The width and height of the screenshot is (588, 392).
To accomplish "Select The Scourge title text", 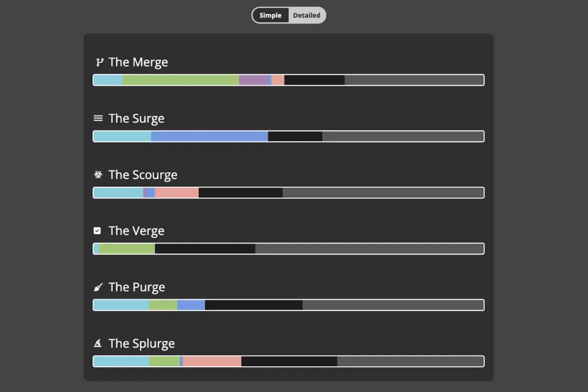I will pyautogui.click(x=143, y=174).
